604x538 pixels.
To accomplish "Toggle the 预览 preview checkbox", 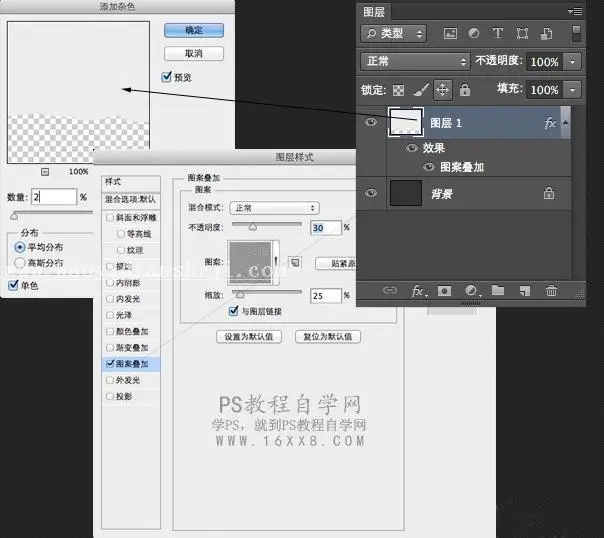I will (166, 77).
